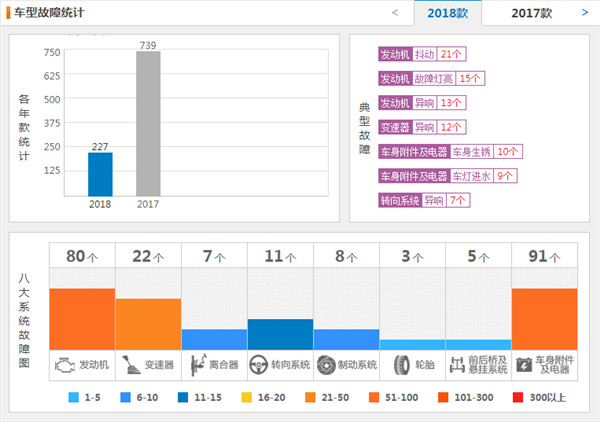The image size is (600, 422).
Task: Click the tire icon for 轮胎
Action: pos(402,365)
